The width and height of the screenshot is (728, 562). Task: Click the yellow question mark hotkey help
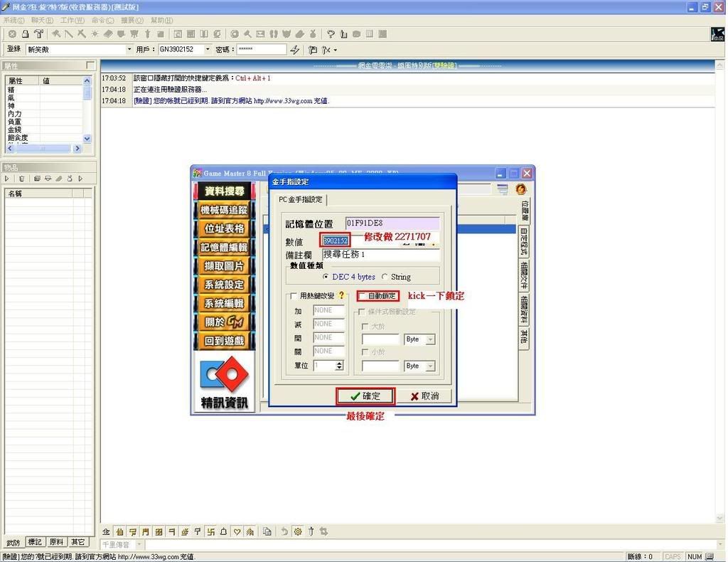[x=341, y=296]
